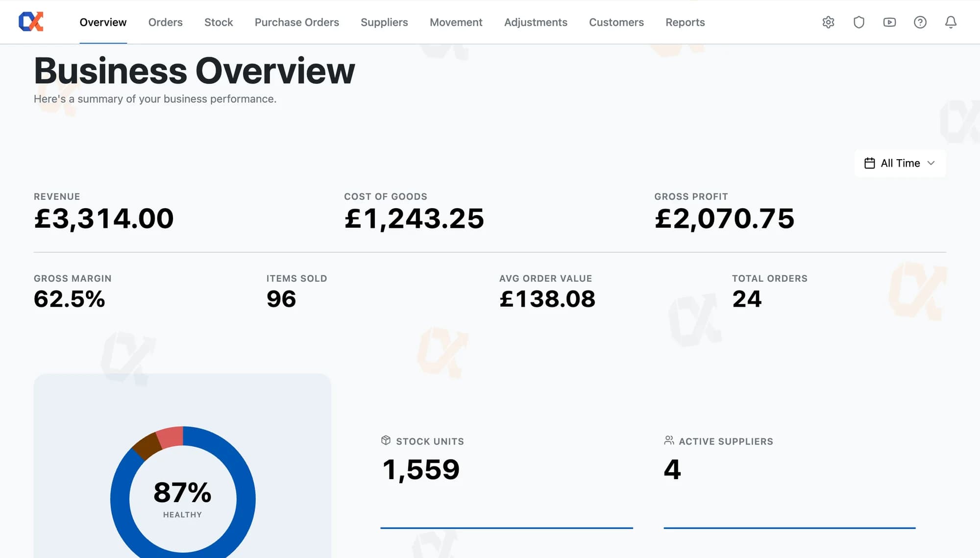980x558 pixels.
Task: Click the Gross Margin value 62.5%
Action: (x=69, y=299)
